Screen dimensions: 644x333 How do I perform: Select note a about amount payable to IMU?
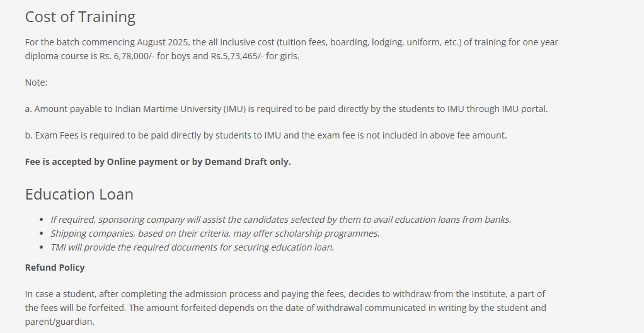pyautogui.click(x=286, y=109)
